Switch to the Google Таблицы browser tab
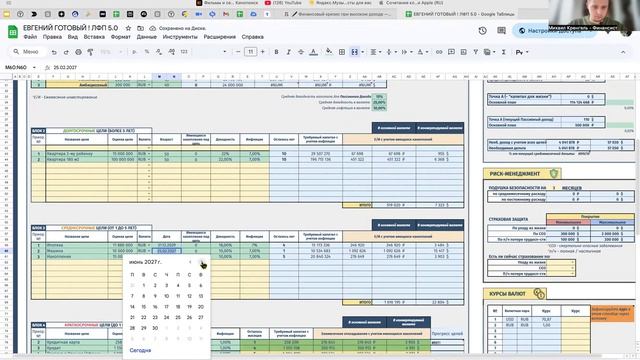This screenshot has height=360, width=640. point(460,14)
